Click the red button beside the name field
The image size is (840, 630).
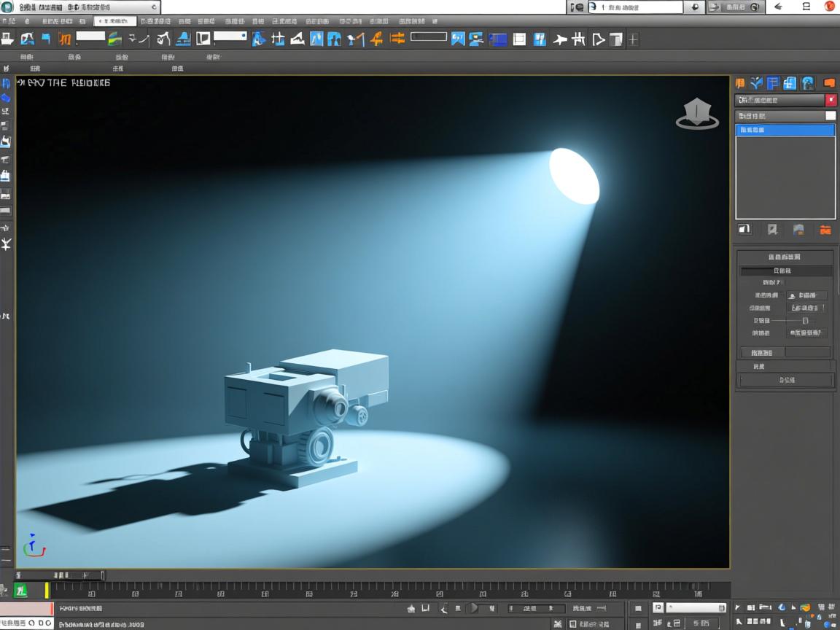click(831, 100)
